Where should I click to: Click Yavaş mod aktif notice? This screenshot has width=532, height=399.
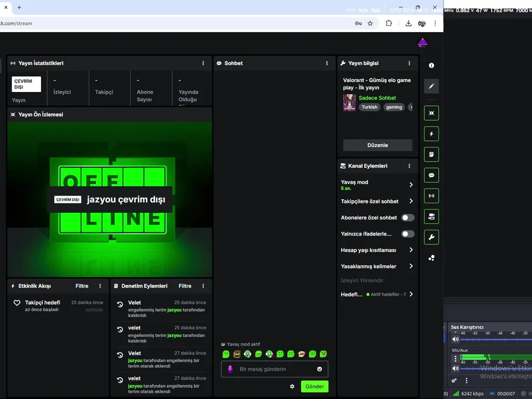pyautogui.click(x=241, y=344)
